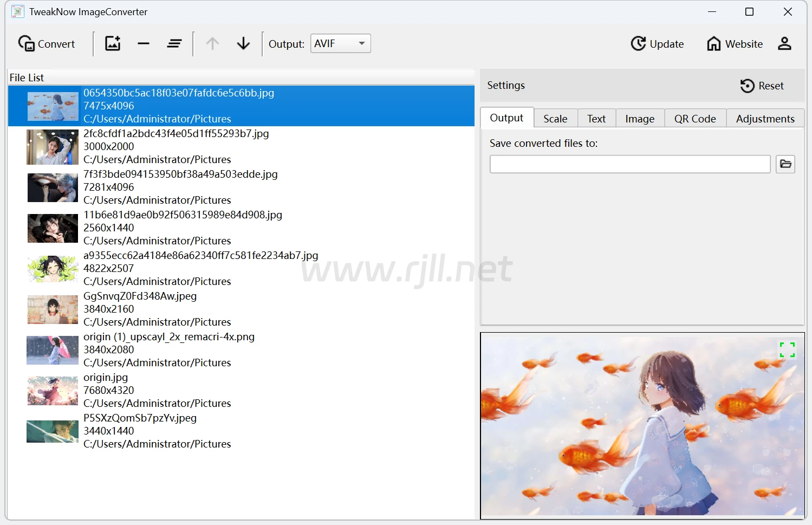Select GgSnvqZ0Fd348Aw.jpeg file entry
Image resolution: width=812 pixels, height=525 pixels.
click(157, 309)
